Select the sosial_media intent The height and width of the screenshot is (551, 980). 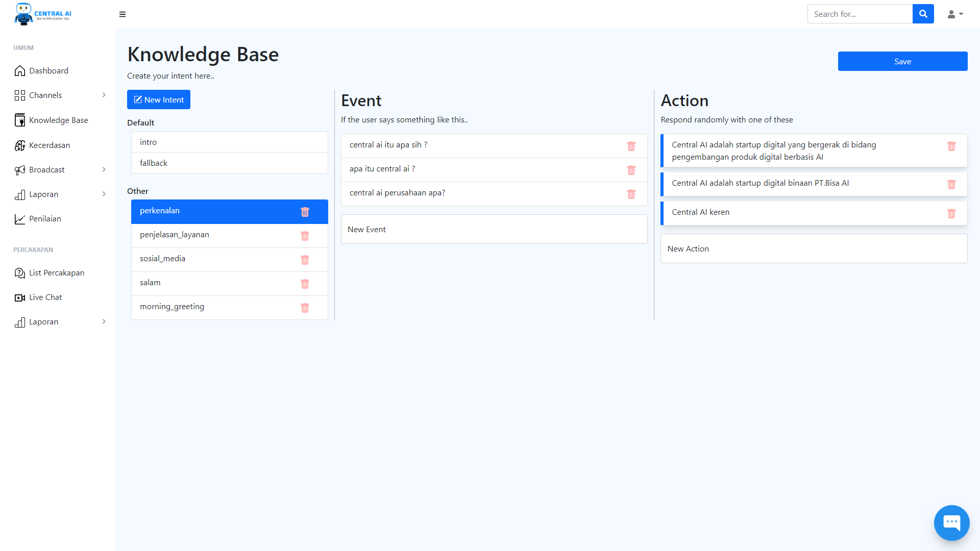click(230, 260)
